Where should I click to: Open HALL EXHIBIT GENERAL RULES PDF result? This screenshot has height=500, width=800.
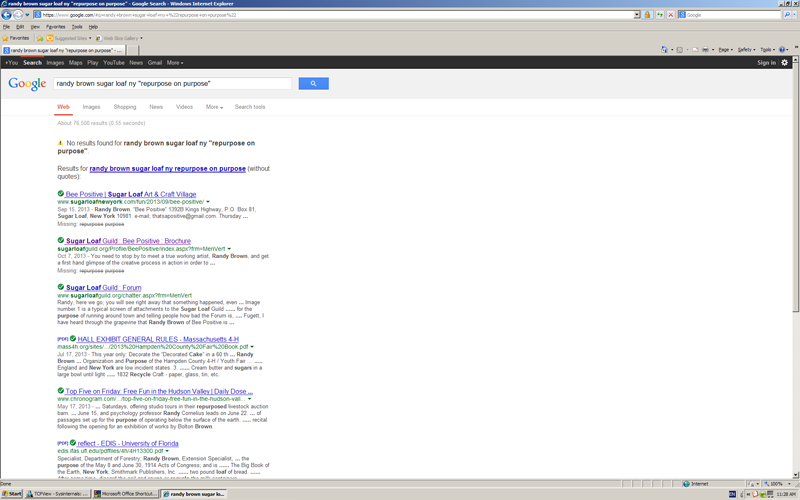click(158, 339)
